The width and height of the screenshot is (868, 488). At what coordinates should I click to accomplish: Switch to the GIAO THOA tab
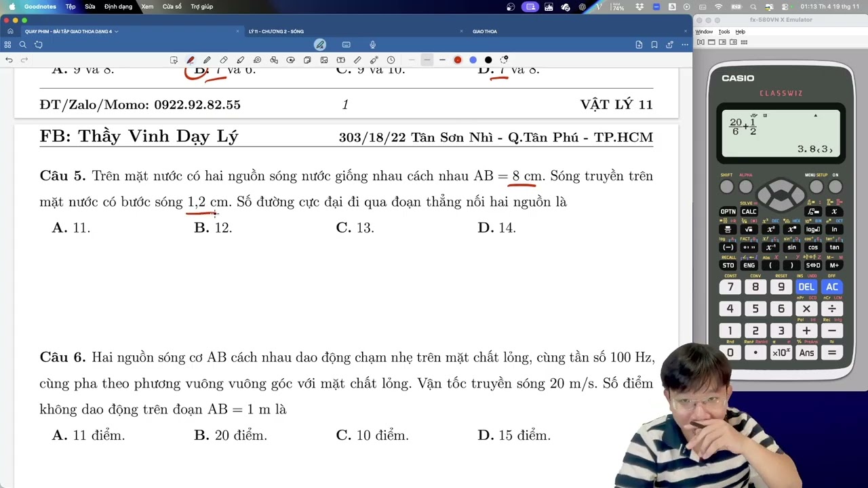(x=485, y=32)
